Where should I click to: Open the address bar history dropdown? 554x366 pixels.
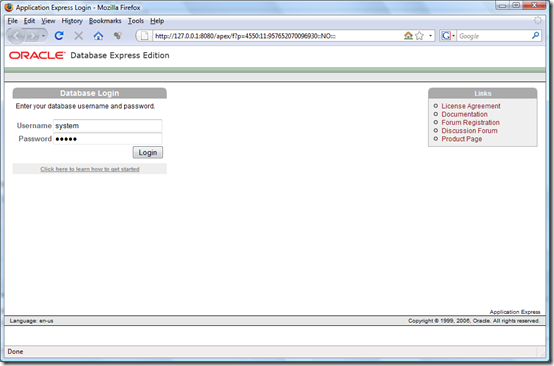click(x=430, y=36)
